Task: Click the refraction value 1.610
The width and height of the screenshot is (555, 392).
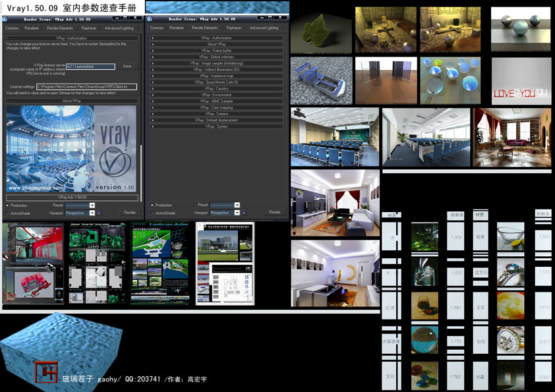Action: 544,308
